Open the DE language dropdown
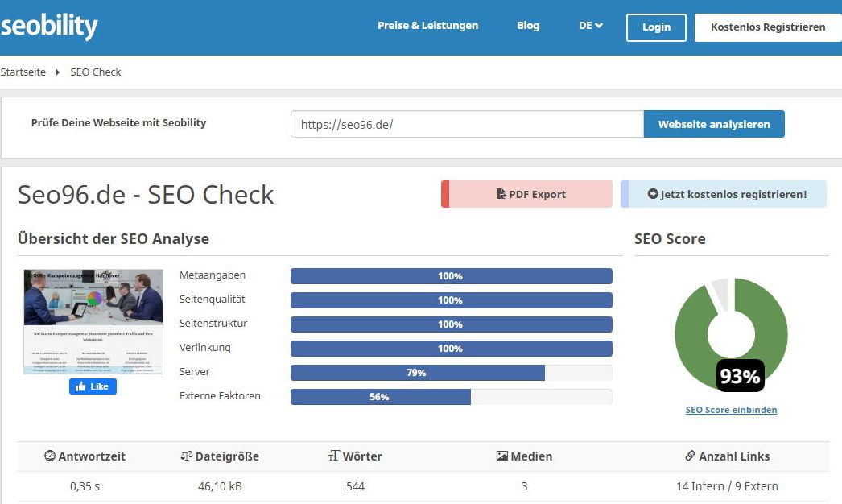The width and height of the screenshot is (842, 504). [590, 26]
